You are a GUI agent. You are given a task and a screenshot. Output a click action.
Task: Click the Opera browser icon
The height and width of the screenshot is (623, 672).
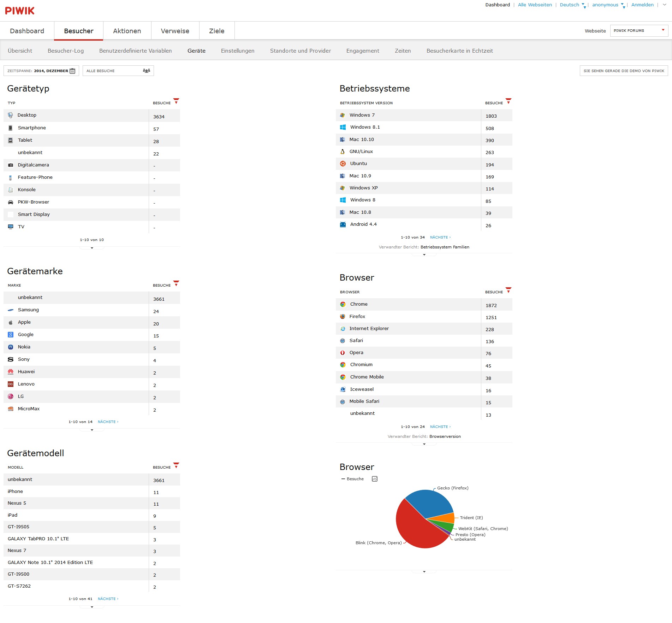(x=343, y=353)
